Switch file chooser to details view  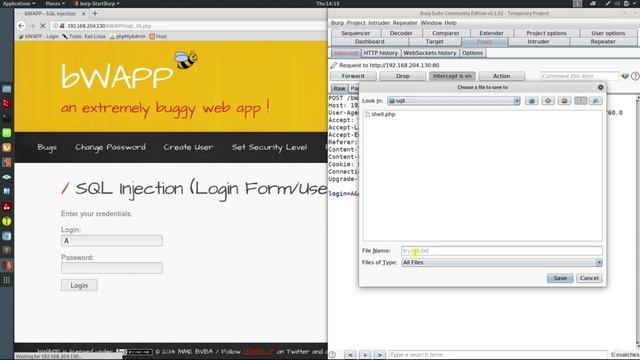click(x=595, y=101)
